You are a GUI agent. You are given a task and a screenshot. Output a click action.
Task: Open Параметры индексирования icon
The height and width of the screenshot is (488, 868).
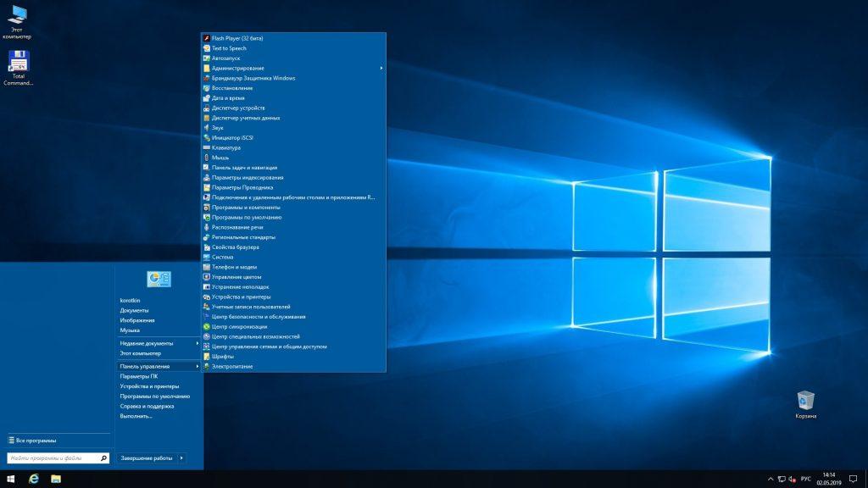tap(207, 178)
